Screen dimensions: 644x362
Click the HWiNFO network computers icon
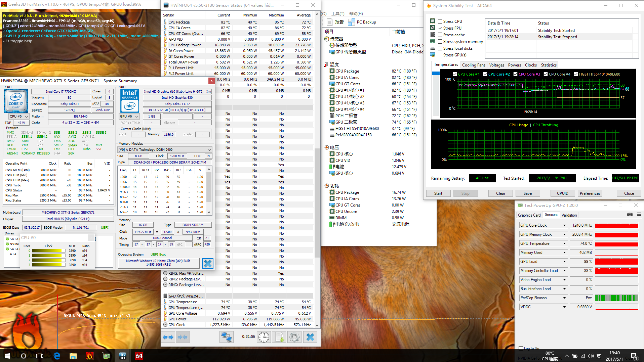[x=227, y=337]
